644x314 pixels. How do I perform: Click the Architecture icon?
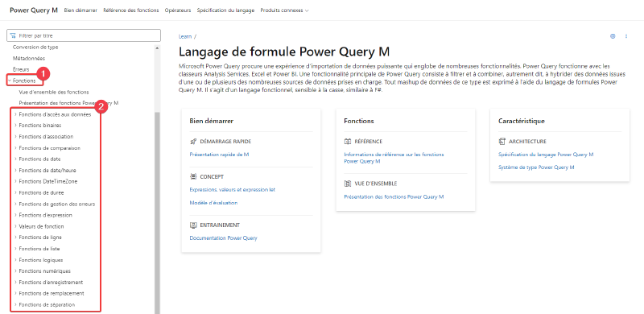[x=502, y=142]
